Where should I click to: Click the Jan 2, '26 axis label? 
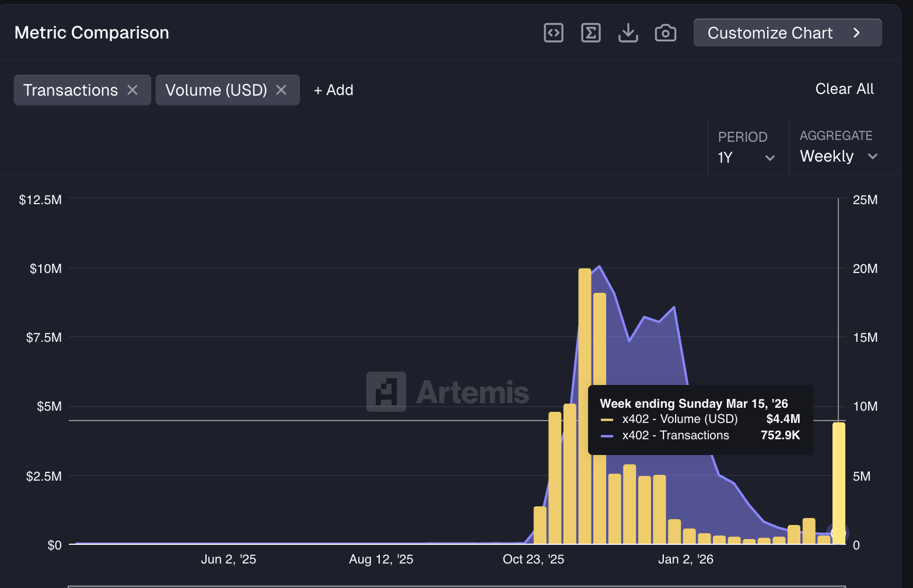(685, 559)
